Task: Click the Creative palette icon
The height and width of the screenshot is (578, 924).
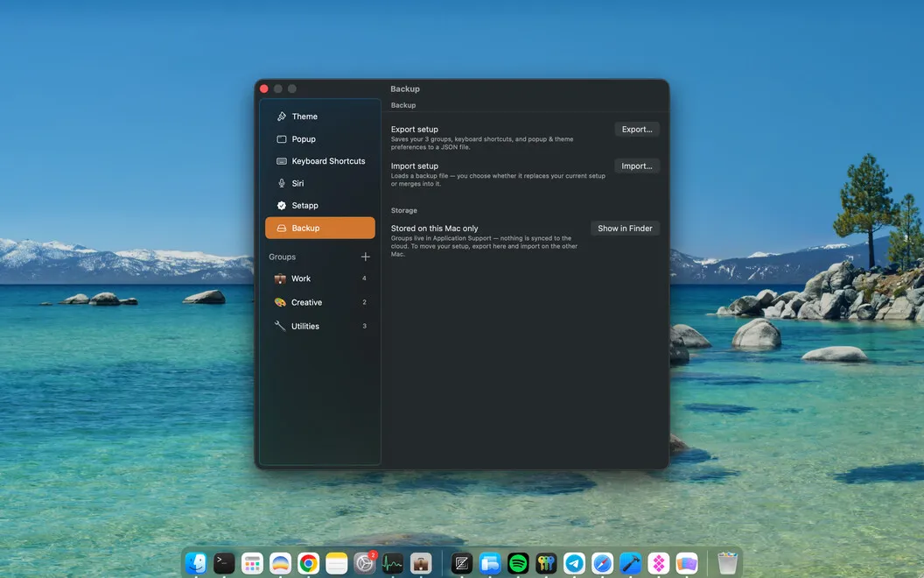Action: 280,302
